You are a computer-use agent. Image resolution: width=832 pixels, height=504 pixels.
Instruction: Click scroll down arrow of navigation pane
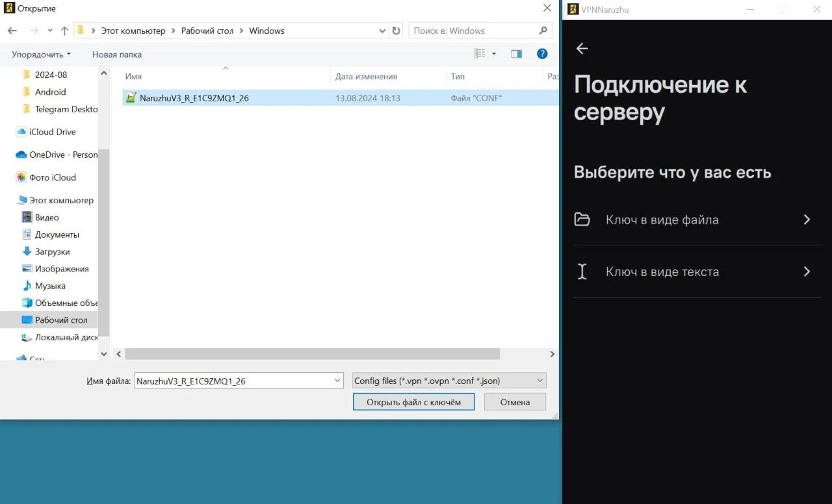(x=104, y=354)
